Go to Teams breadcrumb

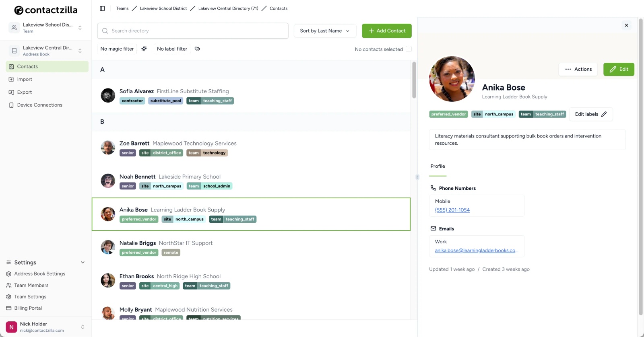(122, 8)
